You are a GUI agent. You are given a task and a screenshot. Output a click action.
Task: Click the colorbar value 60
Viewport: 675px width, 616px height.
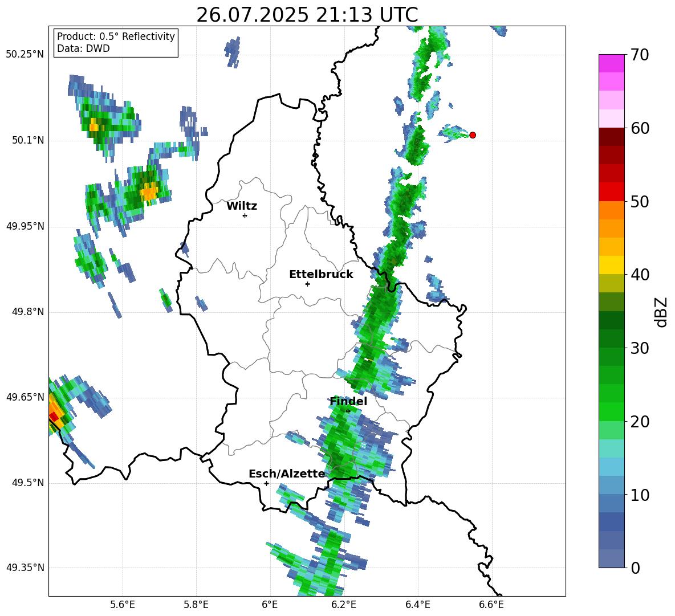click(640, 128)
